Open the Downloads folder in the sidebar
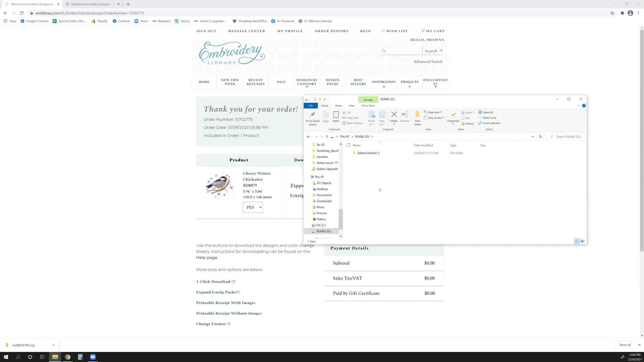 point(324,201)
